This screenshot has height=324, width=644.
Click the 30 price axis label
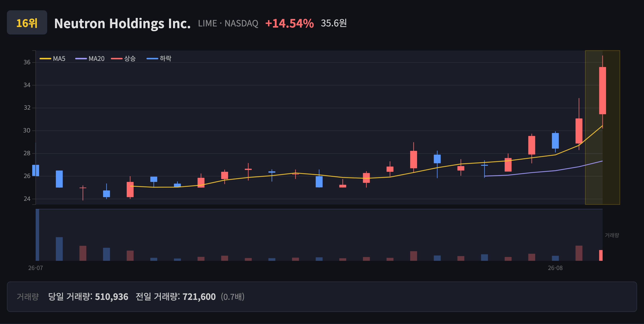click(x=27, y=130)
